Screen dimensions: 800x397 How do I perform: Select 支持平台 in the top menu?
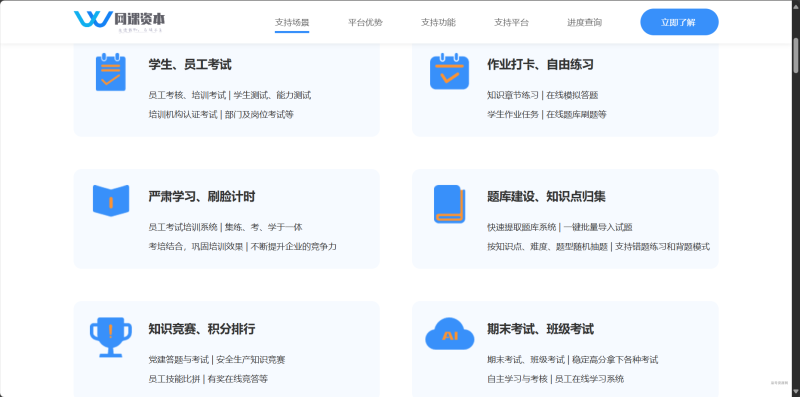tap(511, 22)
